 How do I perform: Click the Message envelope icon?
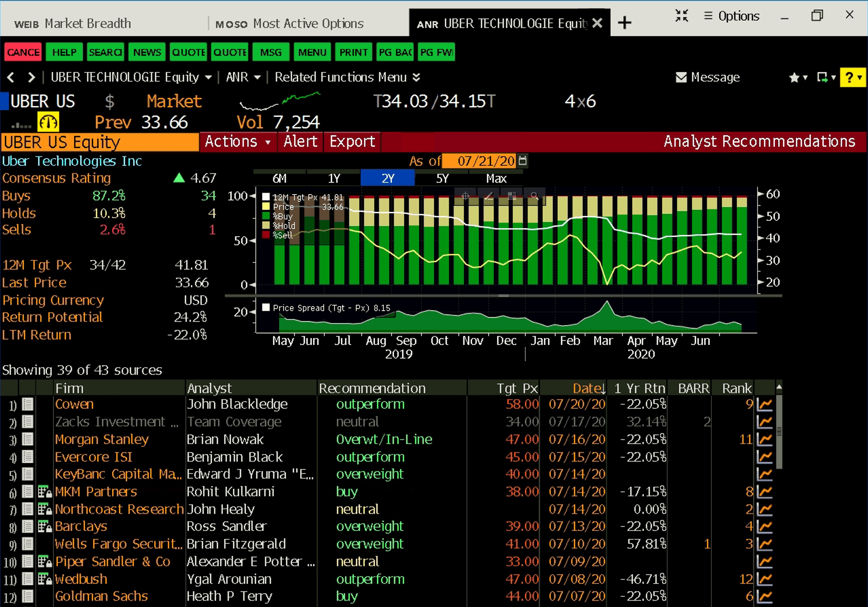681,77
